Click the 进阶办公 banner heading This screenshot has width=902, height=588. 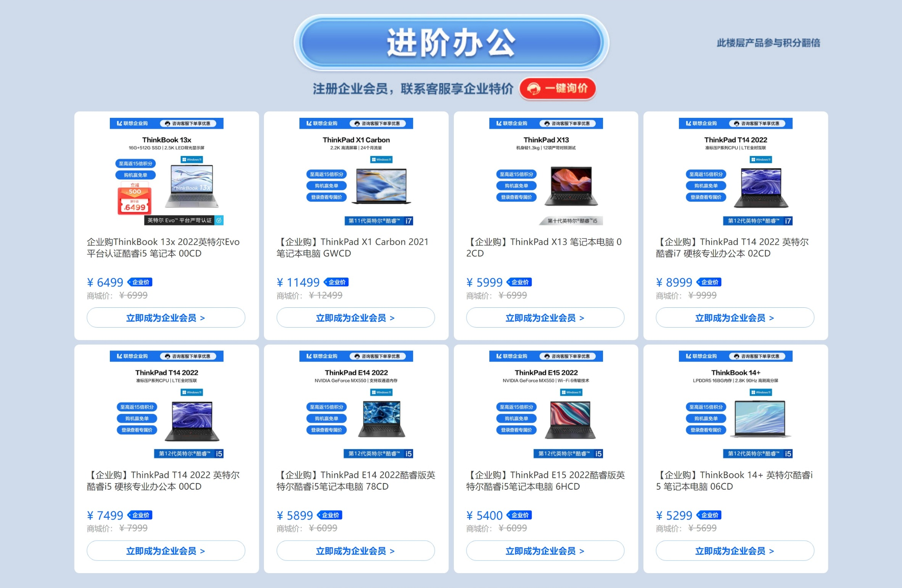(x=451, y=43)
